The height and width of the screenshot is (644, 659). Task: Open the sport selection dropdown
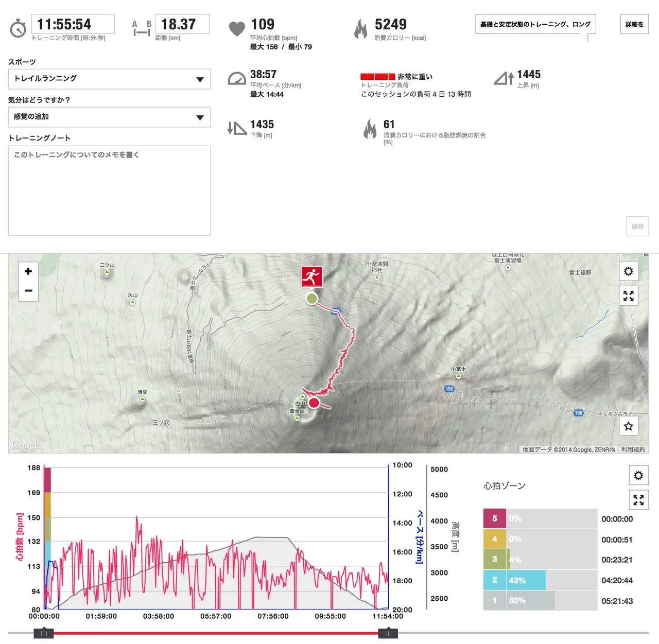click(x=200, y=79)
